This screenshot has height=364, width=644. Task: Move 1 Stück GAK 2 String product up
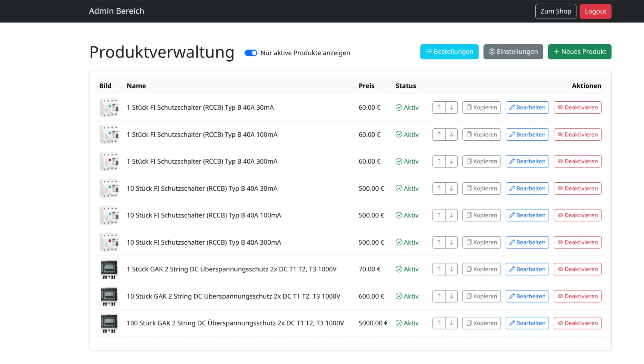tap(439, 269)
